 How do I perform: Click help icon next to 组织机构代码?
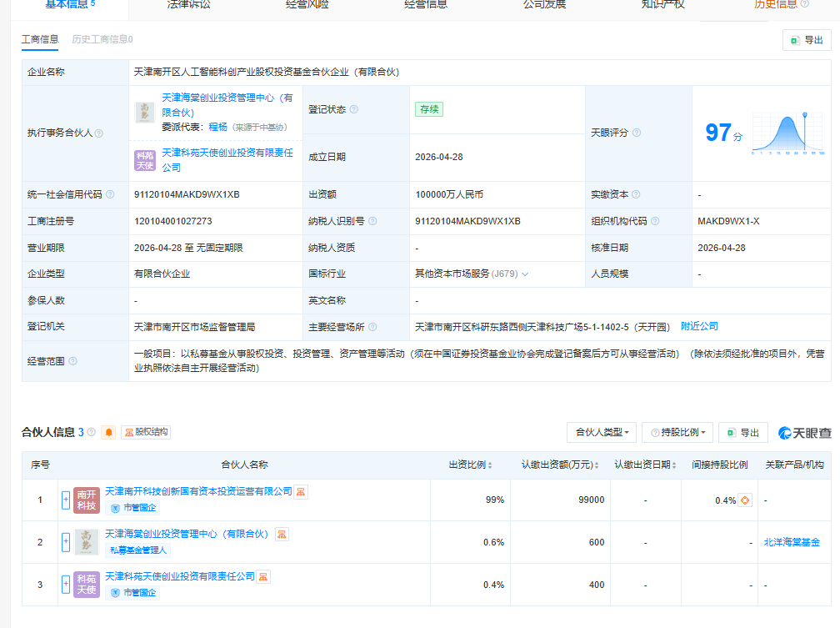(x=655, y=221)
